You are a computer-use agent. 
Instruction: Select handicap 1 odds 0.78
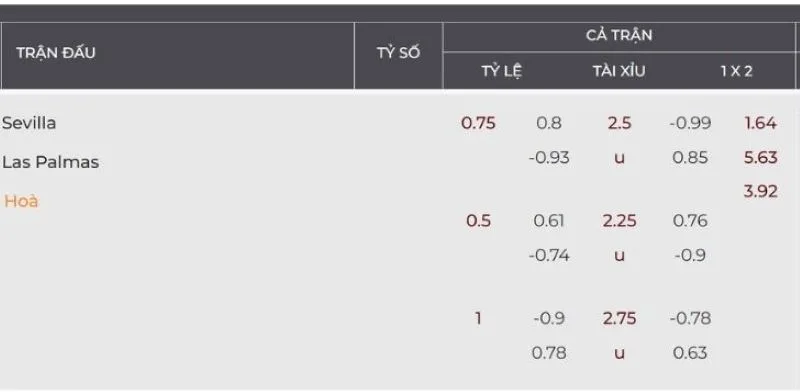[548, 353]
